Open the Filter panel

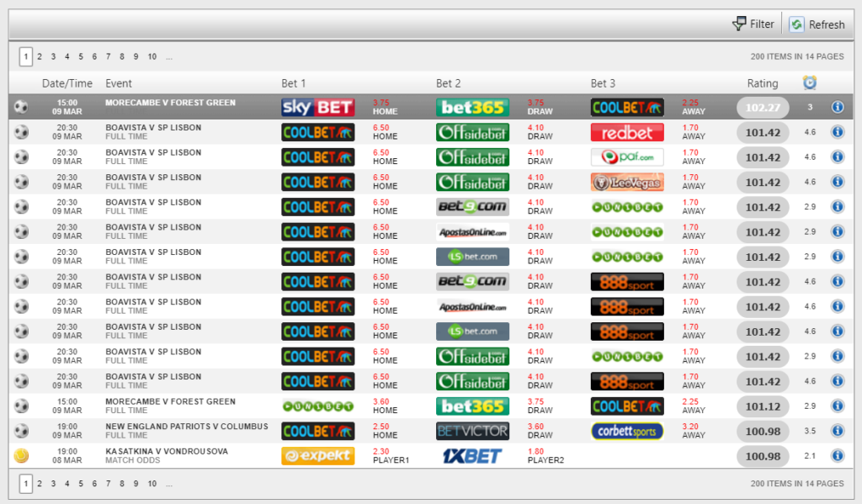click(753, 24)
